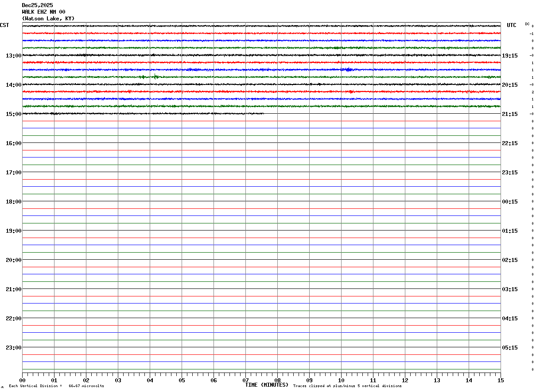Select the station code WALK EHZ NM 00
This screenshot has height=392, width=536.
[44, 12]
